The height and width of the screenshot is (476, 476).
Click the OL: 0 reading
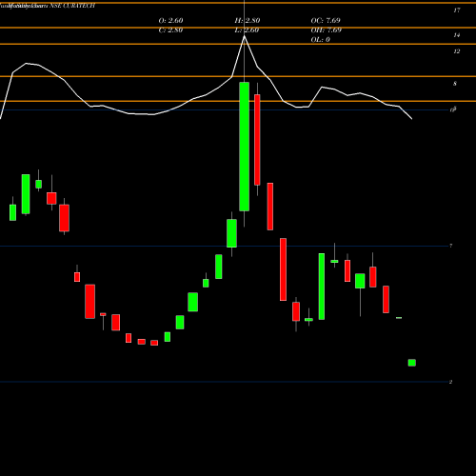(x=321, y=40)
